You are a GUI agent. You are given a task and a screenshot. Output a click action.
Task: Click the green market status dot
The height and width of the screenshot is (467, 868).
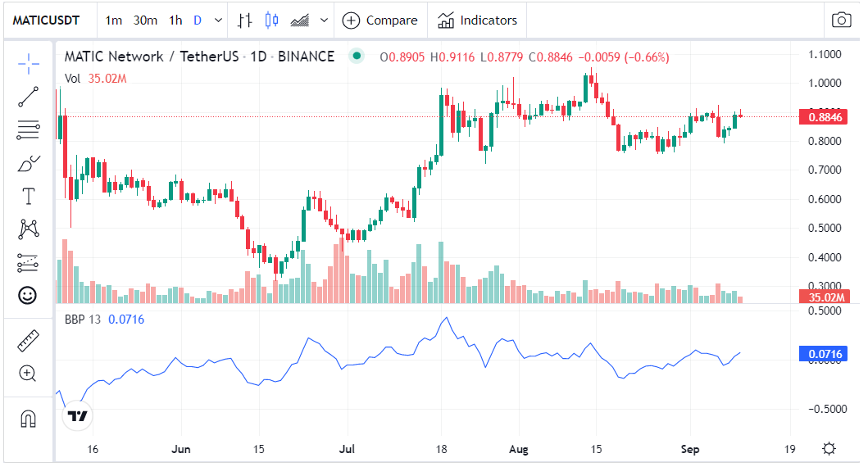pos(357,56)
